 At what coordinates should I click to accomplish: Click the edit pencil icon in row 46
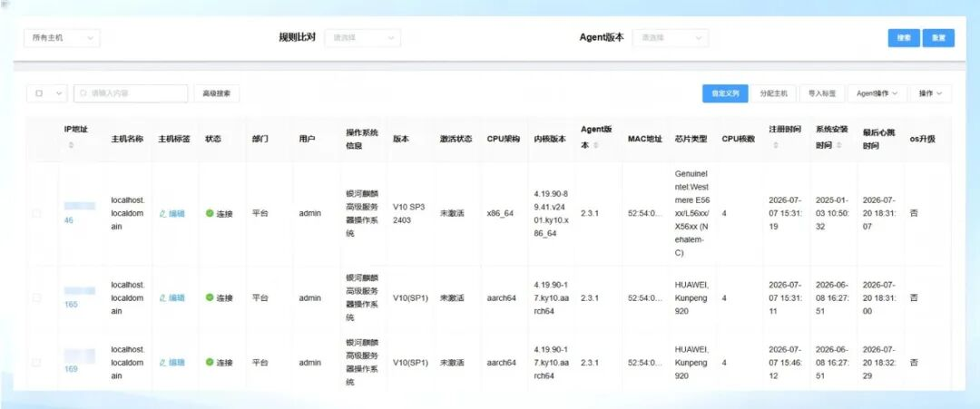pyautogui.click(x=162, y=213)
